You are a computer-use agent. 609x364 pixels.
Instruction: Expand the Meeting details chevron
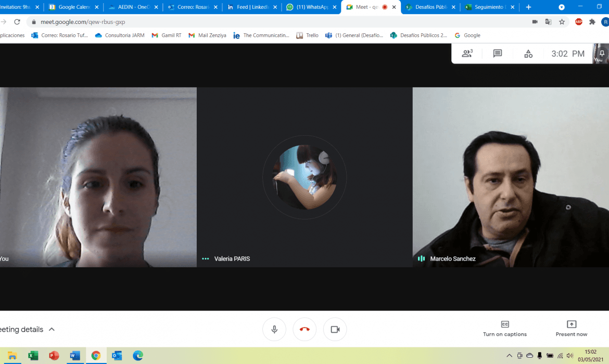tap(52, 329)
